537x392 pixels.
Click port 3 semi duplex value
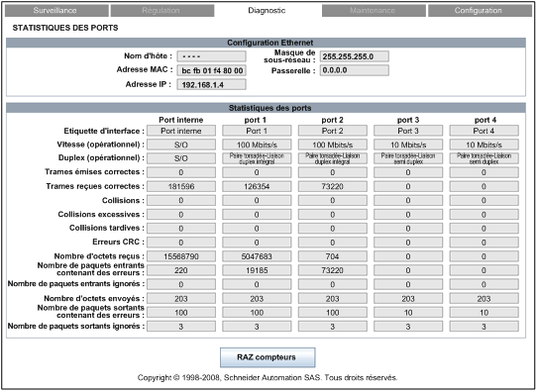point(408,158)
